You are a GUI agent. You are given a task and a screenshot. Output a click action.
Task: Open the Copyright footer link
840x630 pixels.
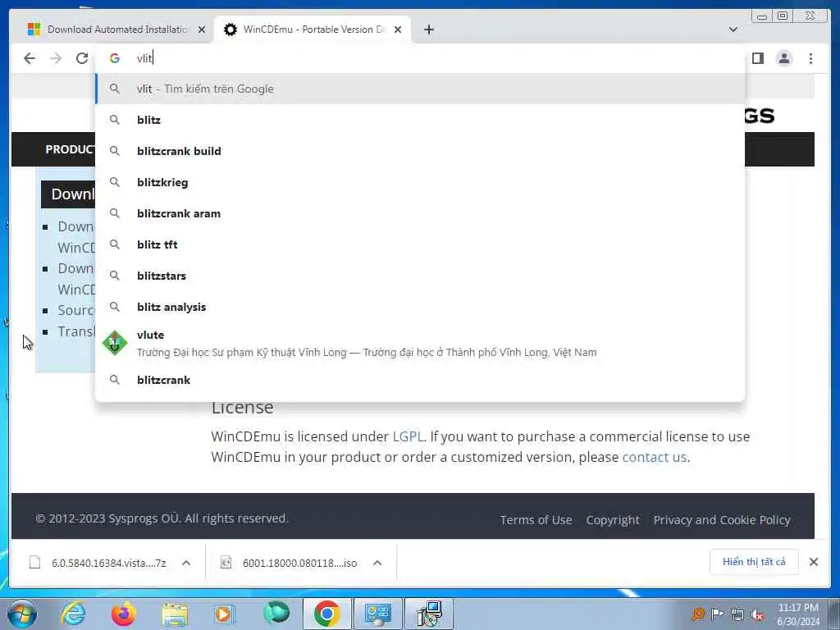[613, 519]
